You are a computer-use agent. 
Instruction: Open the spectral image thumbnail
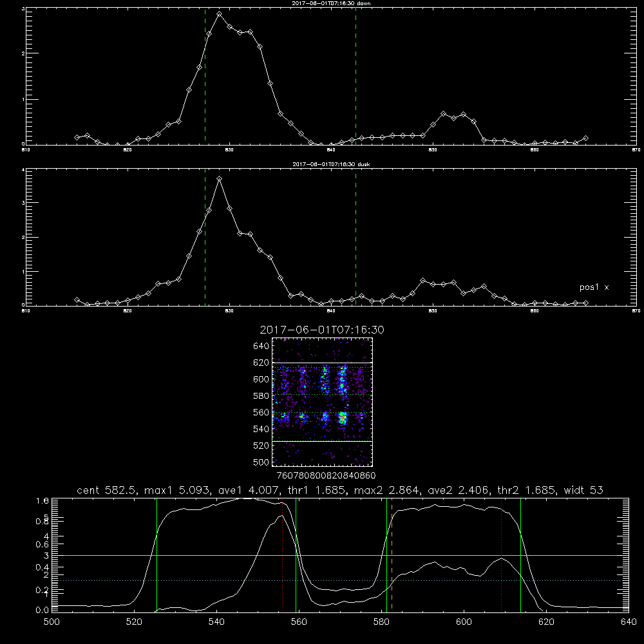click(x=323, y=402)
